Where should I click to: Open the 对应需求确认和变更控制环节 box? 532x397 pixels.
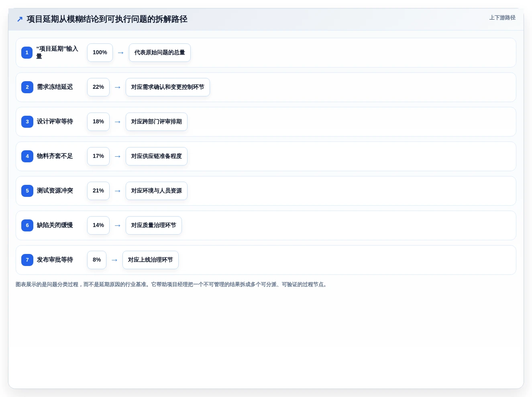(168, 87)
